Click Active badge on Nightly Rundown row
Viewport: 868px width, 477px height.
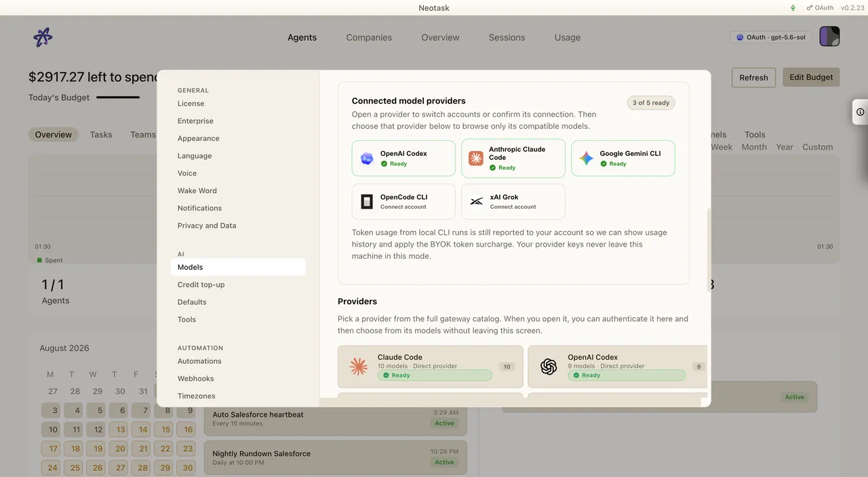(x=444, y=462)
